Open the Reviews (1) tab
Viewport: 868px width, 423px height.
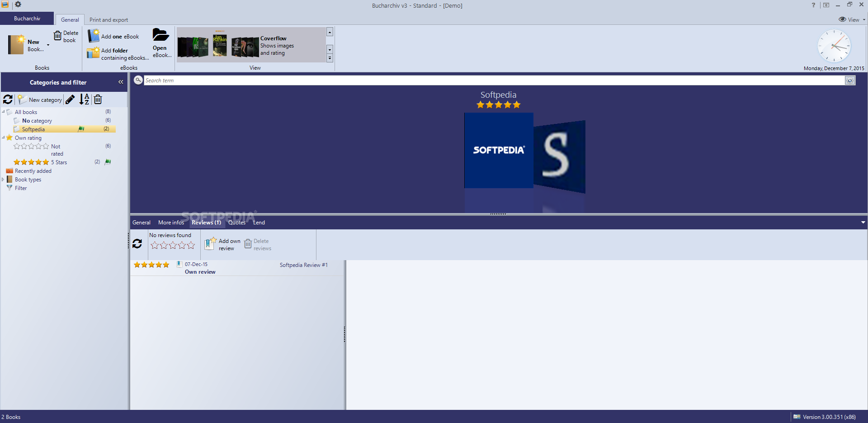pos(206,223)
